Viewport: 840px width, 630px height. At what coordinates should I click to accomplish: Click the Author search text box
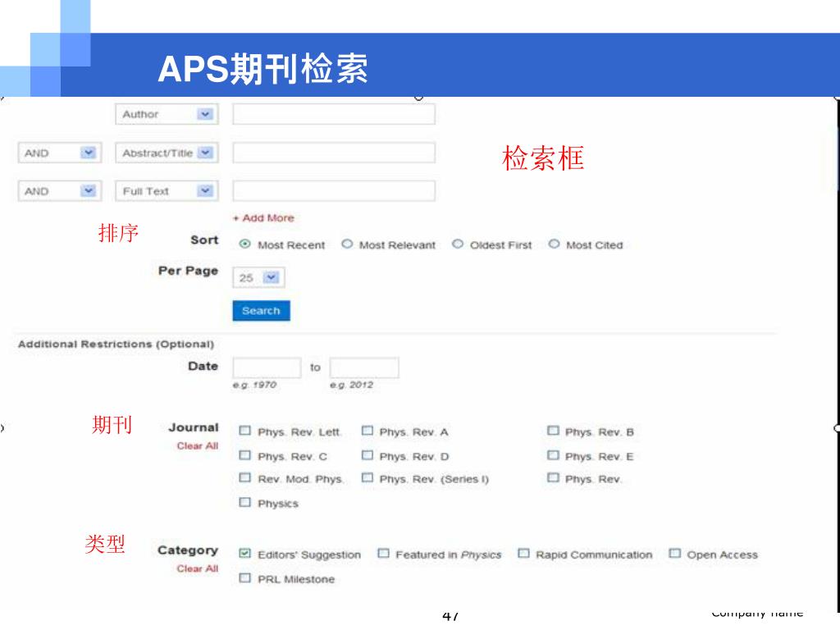click(334, 114)
